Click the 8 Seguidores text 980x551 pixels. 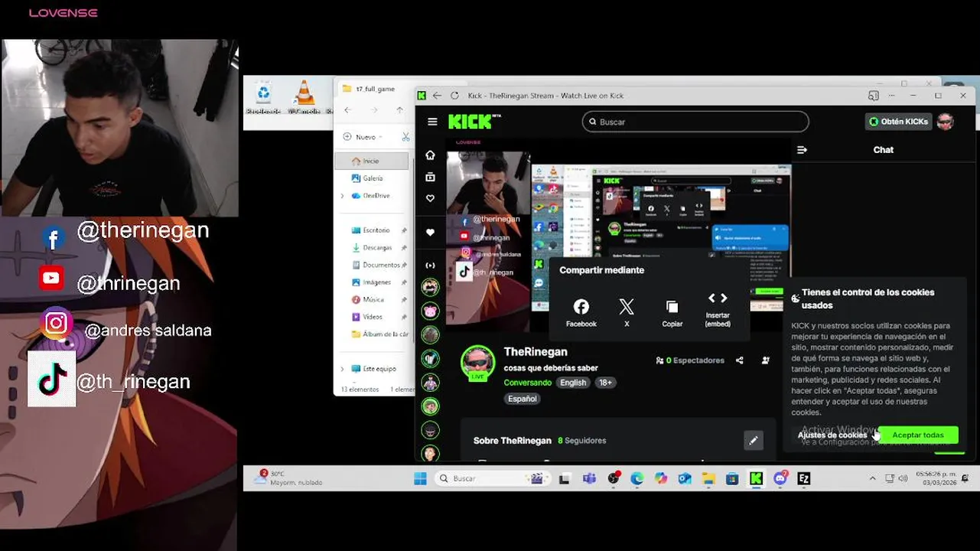pos(582,441)
